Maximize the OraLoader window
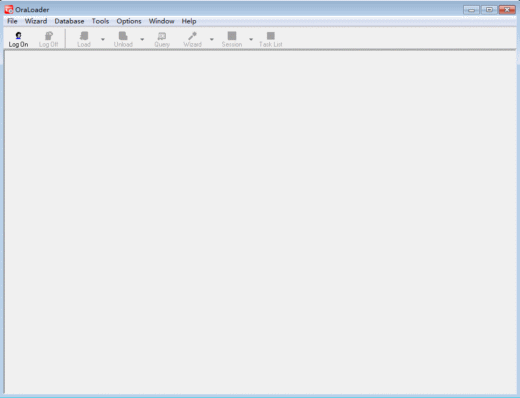The height and width of the screenshot is (398, 520). pyautogui.click(x=489, y=10)
